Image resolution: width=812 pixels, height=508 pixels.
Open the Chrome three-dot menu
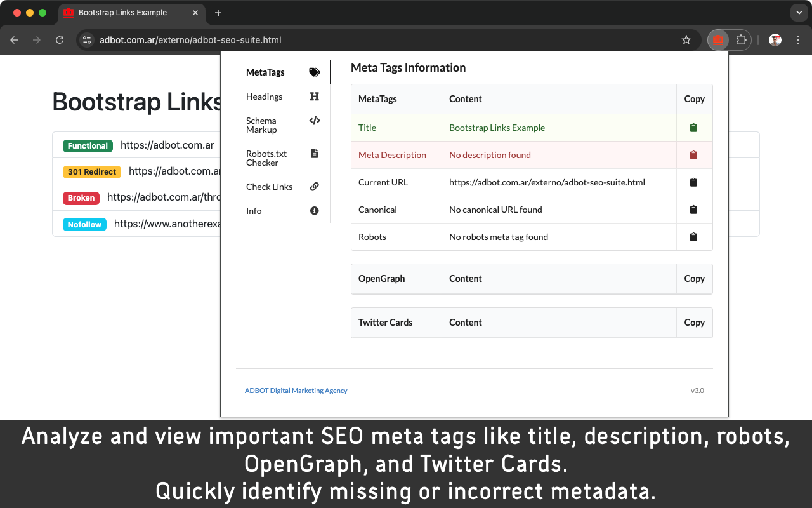coord(797,40)
